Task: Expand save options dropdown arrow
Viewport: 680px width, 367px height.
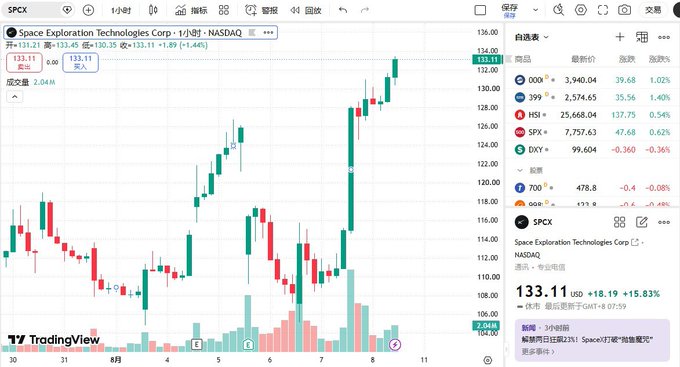Action: coord(536,10)
